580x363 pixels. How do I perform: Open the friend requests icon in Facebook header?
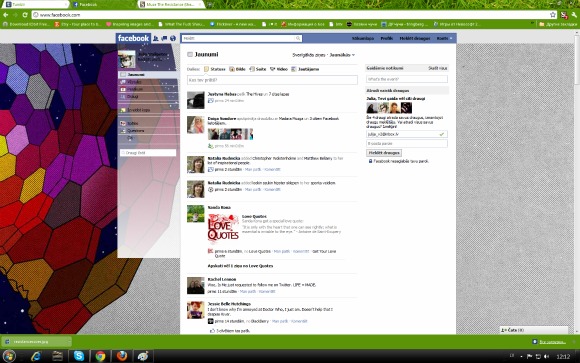[156, 38]
